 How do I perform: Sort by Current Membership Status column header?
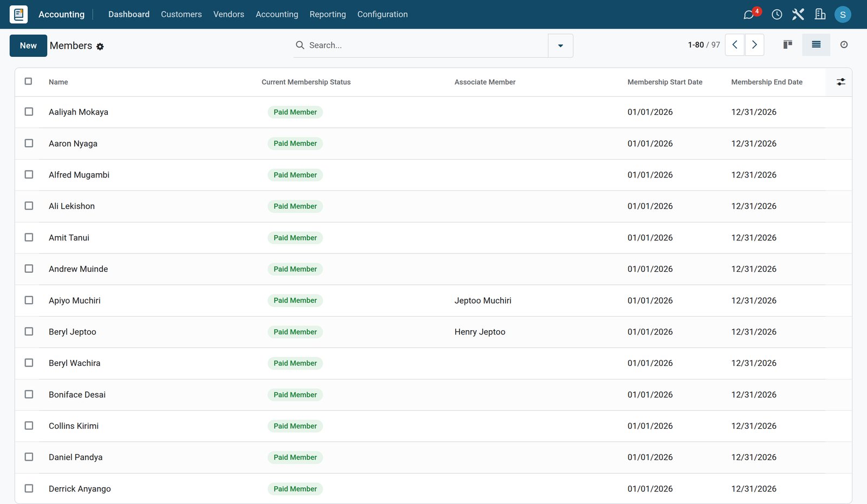point(306,82)
